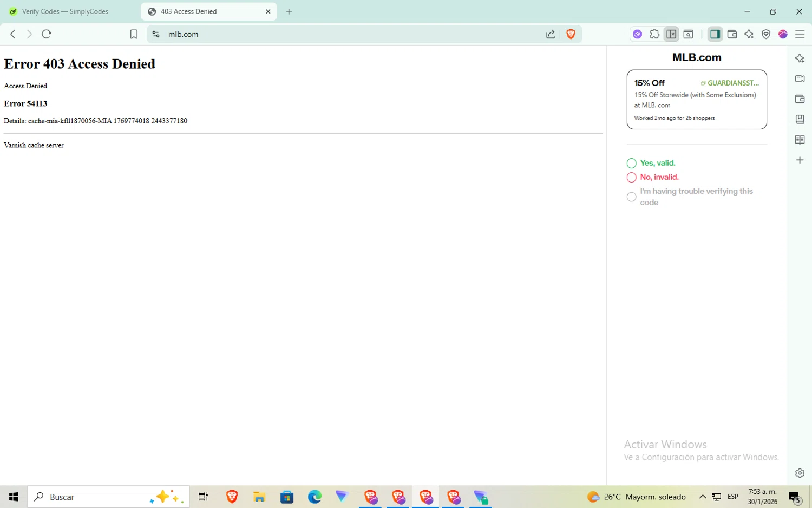Launch Microsoft Store from the taskbar

pos(287,497)
